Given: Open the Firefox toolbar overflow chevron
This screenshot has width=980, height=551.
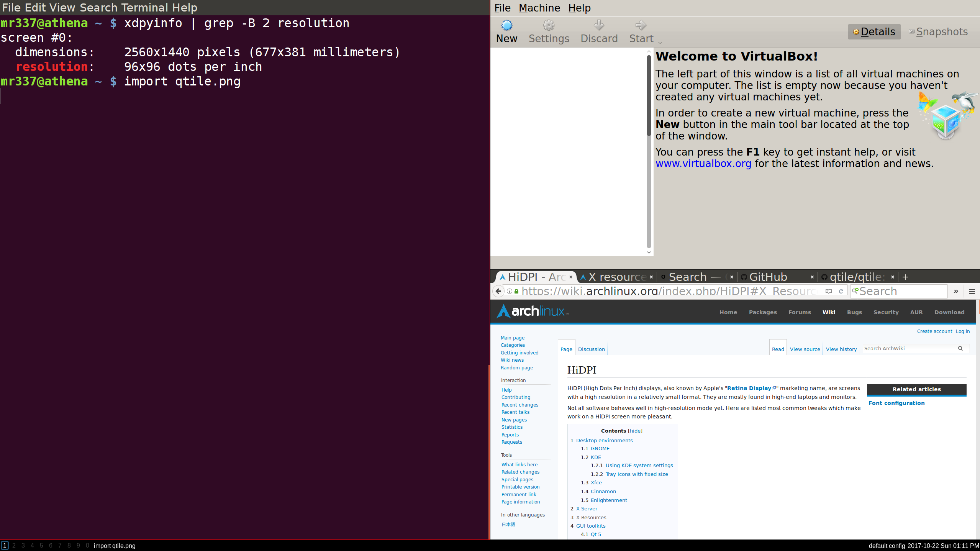Looking at the screenshot, I should tap(956, 291).
